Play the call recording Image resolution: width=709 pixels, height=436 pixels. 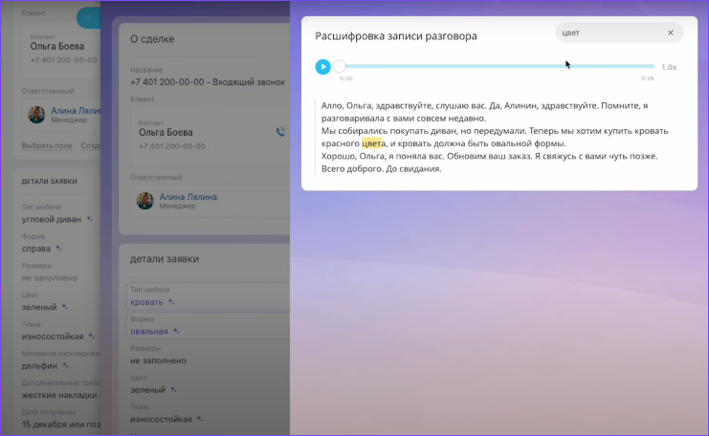click(322, 67)
